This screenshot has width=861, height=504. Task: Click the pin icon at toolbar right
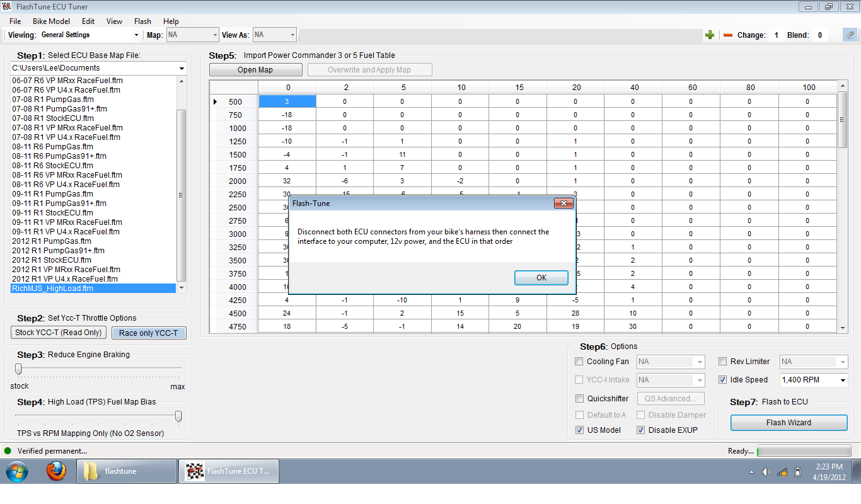[x=850, y=35]
